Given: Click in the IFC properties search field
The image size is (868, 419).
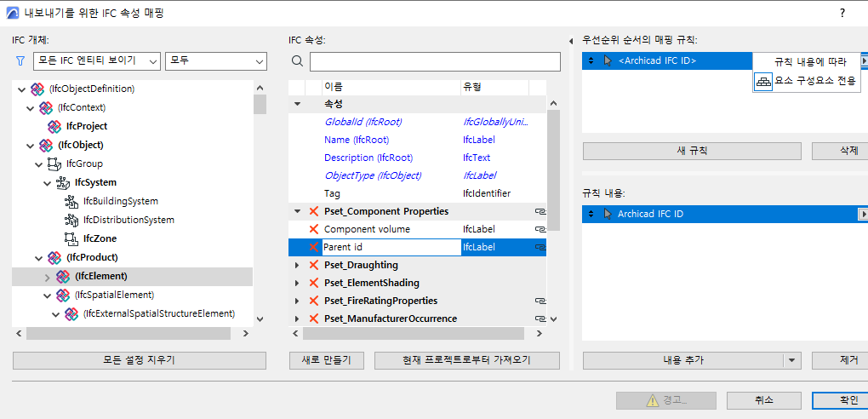Looking at the screenshot, I should (435, 61).
